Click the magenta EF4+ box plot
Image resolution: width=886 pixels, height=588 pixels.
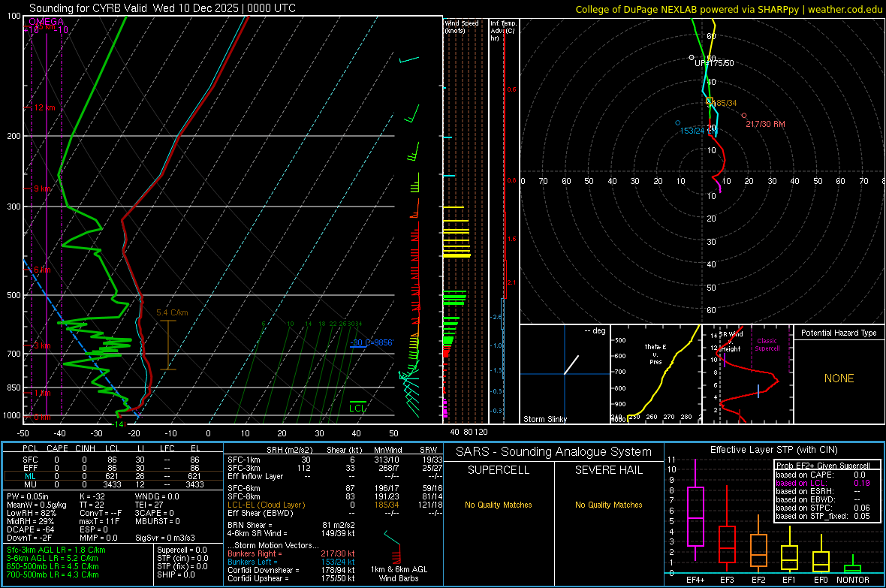695,516
